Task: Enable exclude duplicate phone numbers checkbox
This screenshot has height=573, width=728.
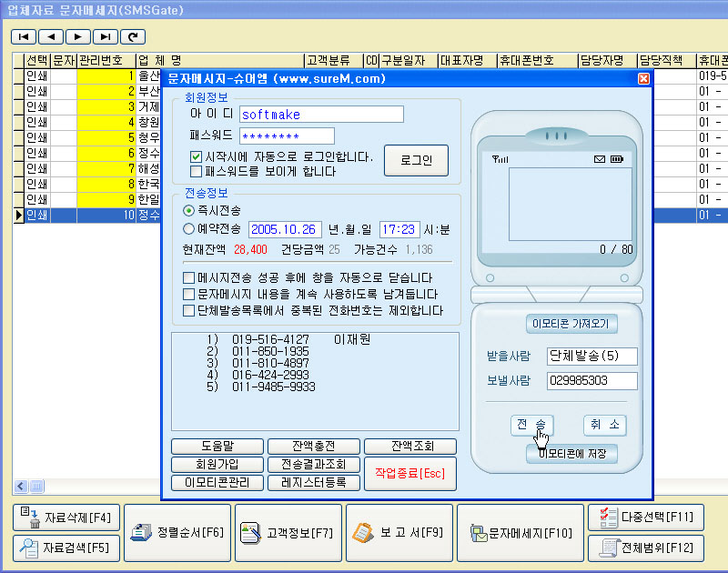Action: pyautogui.click(x=188, y=310)
